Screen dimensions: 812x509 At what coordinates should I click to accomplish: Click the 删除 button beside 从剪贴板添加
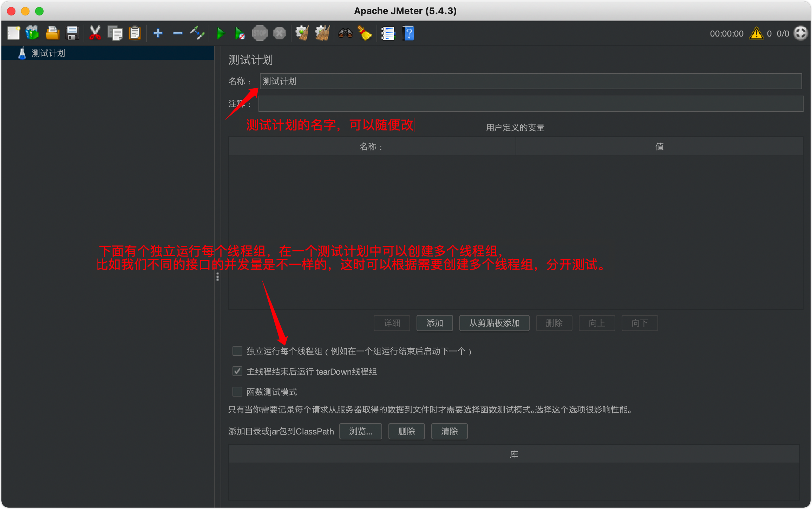pos(554,323)
